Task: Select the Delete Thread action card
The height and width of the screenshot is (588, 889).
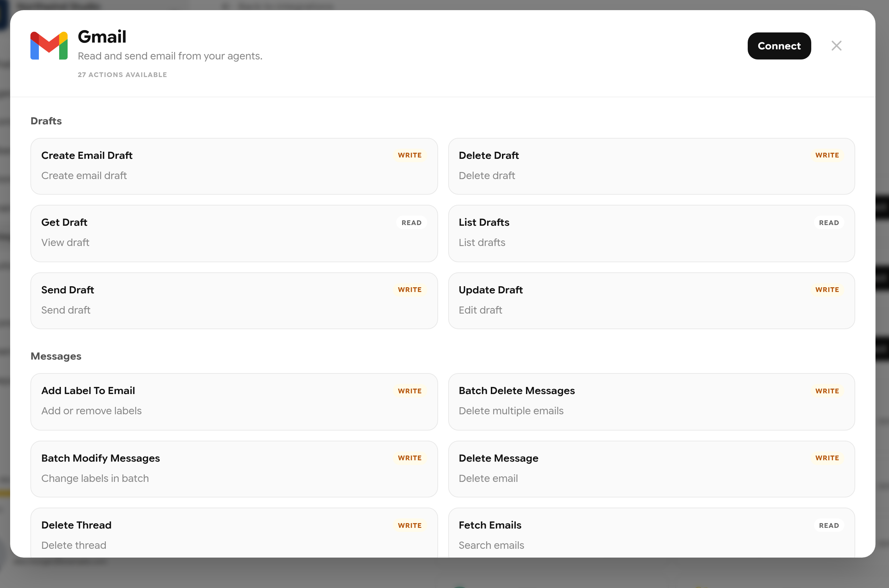Action: pyautogui.click(x=234, y=533)
